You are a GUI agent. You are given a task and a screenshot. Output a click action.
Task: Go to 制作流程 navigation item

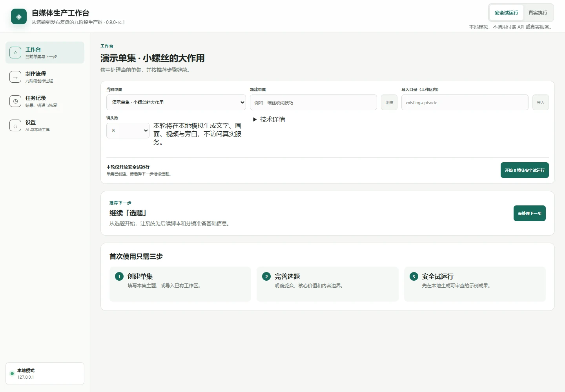pos(45,77)
